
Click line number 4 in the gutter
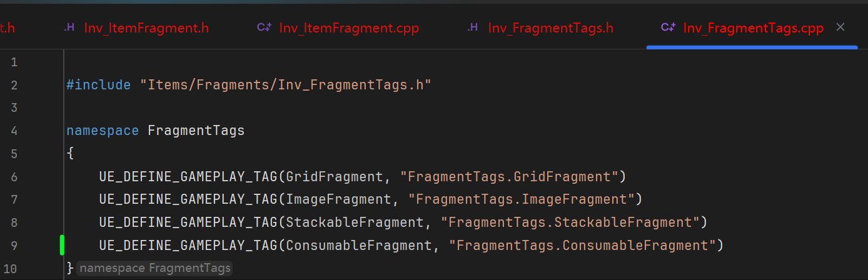click(14, 131)
